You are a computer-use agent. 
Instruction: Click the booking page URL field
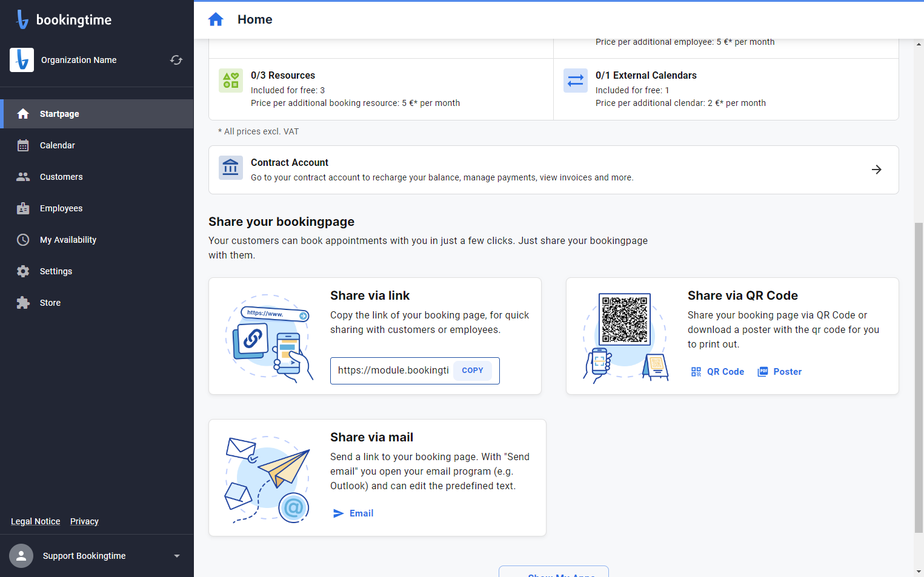pos(393,371)
